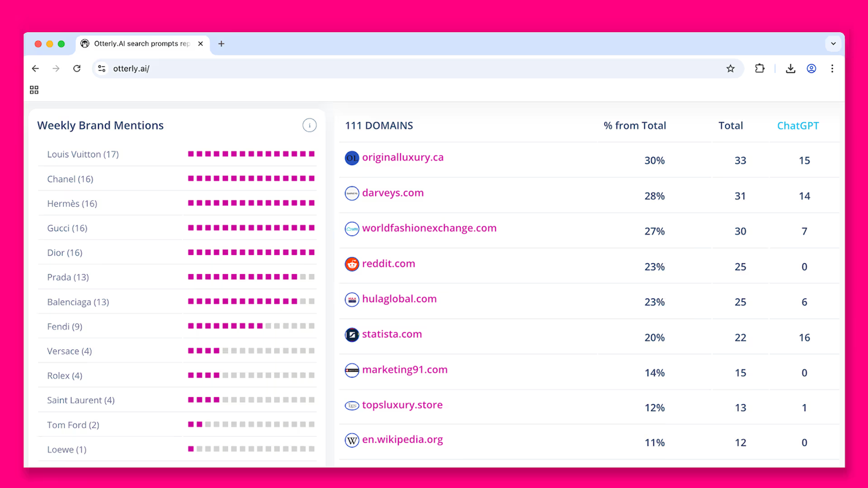Click the Total 13 cell for topsluxury.store
Viewport: 868px width, 488px height.
740,408
